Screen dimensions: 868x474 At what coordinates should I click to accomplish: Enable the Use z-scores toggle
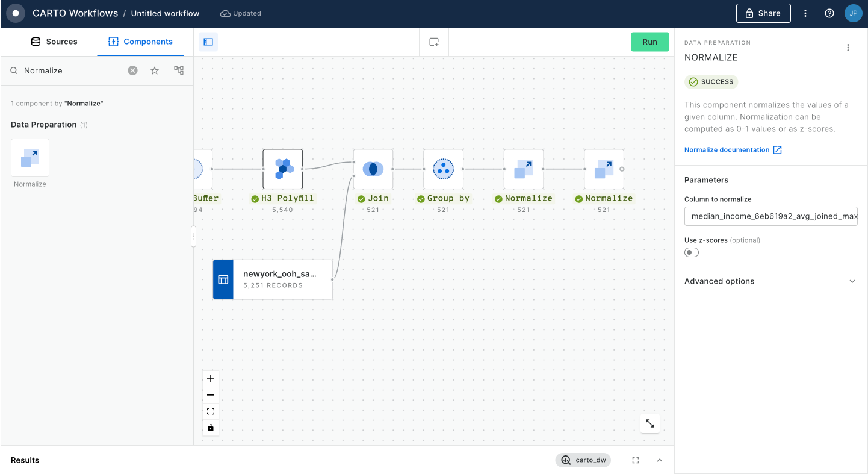point(692,252)
